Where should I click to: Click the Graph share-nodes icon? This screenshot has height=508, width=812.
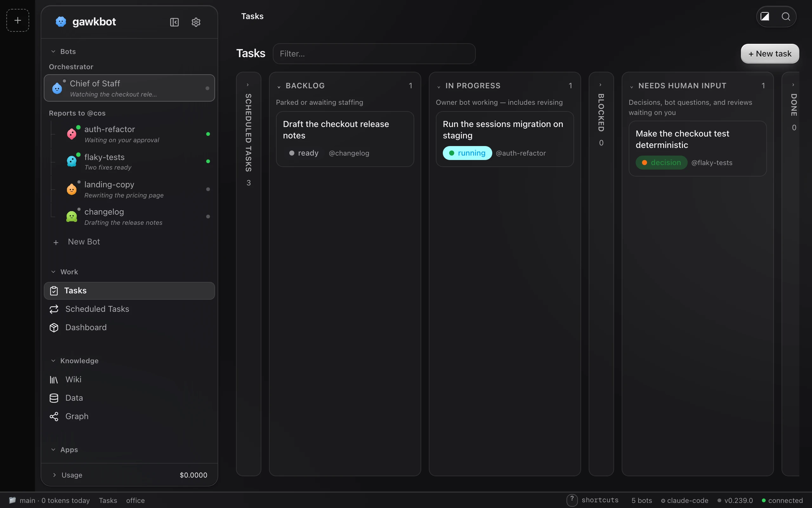[x=54, y=417]
